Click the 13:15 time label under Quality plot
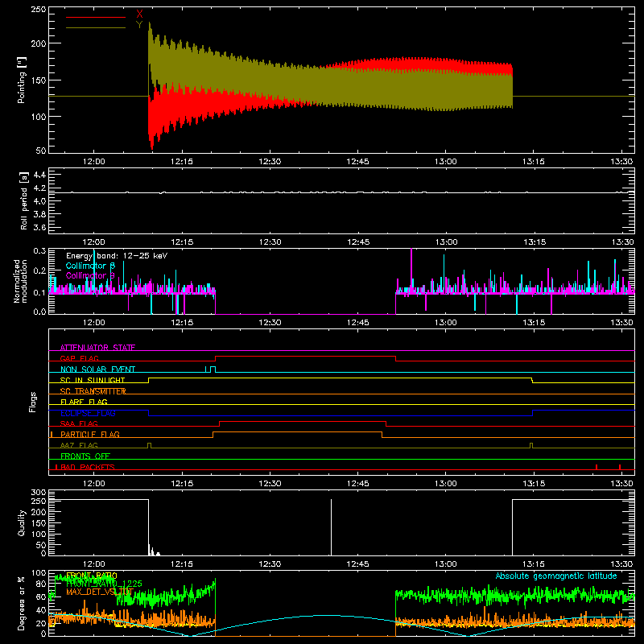Image resolution: width=644 pixels, height=644 pixels. 534,564
